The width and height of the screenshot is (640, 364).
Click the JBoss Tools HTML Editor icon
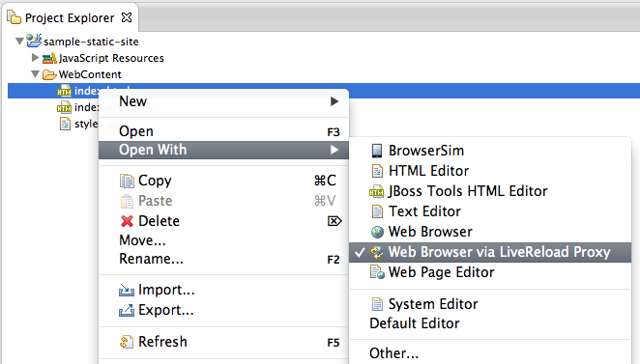click(376, 191)
